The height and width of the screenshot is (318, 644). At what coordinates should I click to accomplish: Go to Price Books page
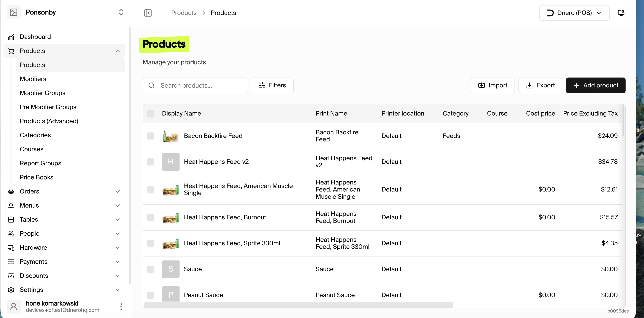(x=36, y=177)
